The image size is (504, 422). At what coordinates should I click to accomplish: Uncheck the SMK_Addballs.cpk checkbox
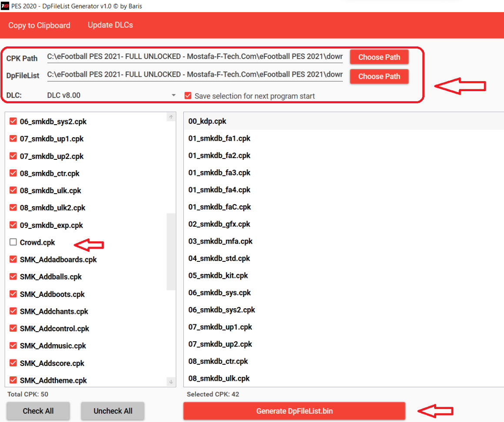point(13,277)
